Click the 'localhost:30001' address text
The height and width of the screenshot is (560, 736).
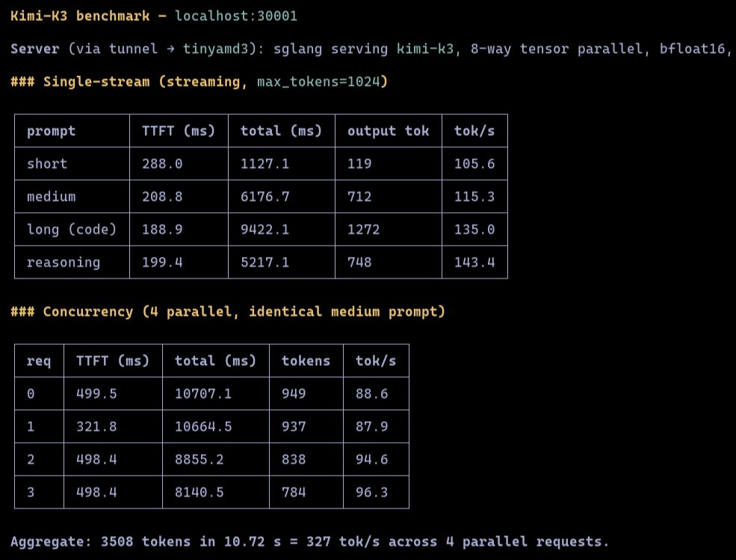pyautogui.click(x=236, y=16)
